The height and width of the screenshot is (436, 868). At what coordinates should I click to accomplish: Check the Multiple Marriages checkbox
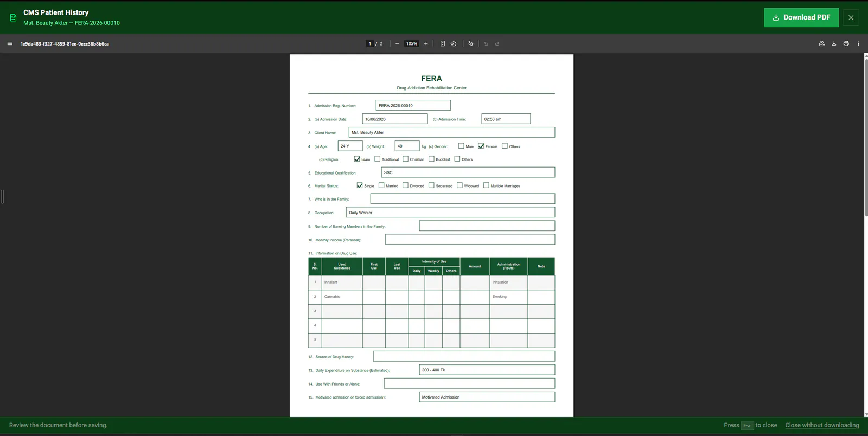point(486,185)
